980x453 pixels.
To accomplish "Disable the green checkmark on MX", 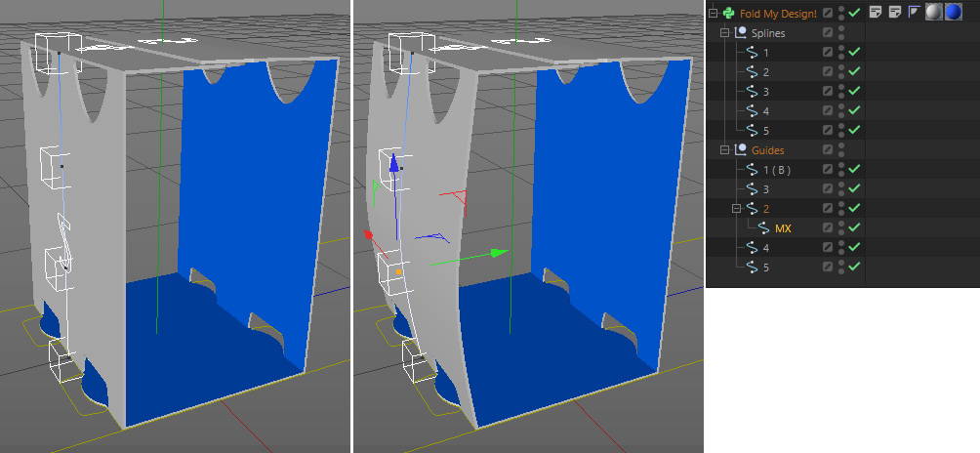I will [x=854, y=228].
